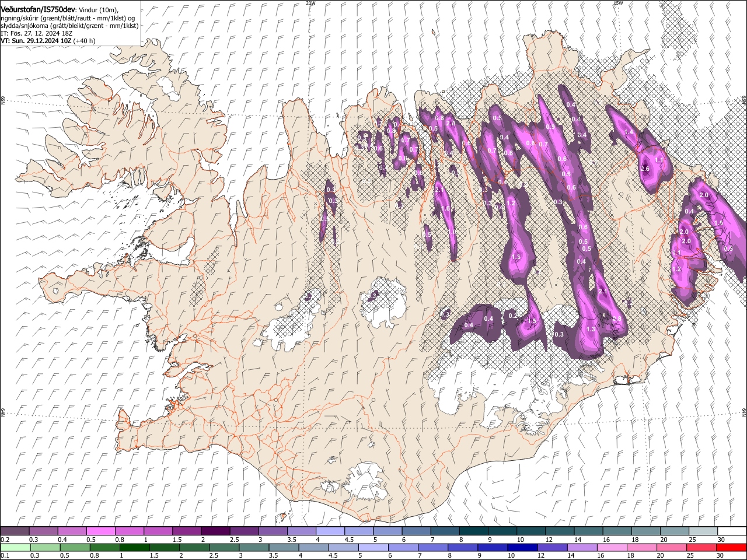Click the 'VT: Sun. 29.12.2024 10Z' valid time
Image resolution: width=747 pixels, height=560 pixels.
[36, 41]
